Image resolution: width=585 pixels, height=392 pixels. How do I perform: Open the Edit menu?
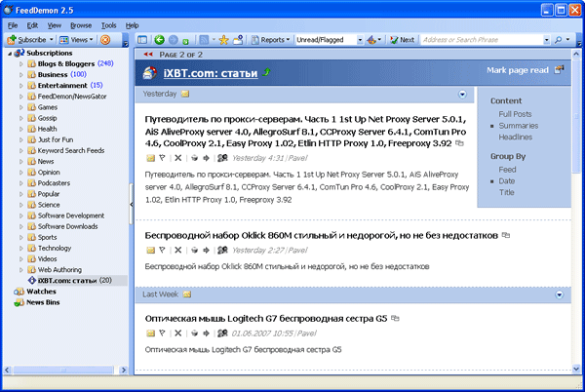pos(32,25)
